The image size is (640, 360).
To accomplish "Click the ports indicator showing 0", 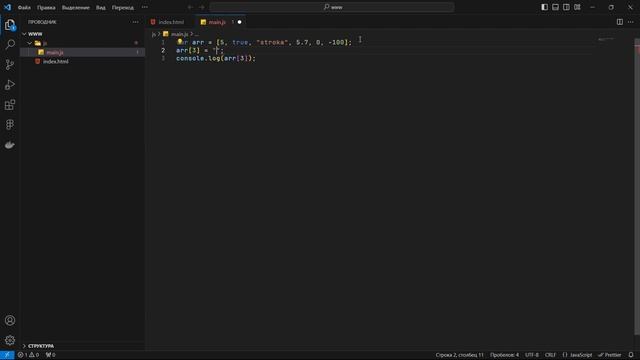I will pos(51,355).
